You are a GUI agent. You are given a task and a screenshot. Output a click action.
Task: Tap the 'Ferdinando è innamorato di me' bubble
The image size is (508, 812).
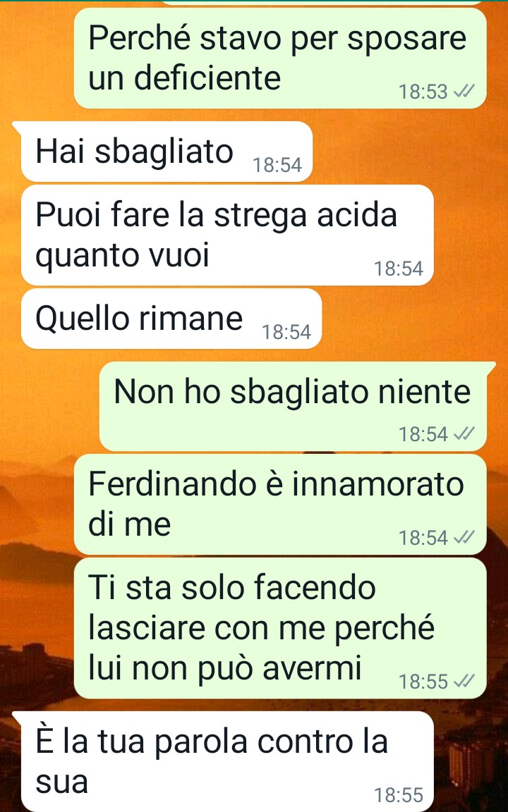280,505
